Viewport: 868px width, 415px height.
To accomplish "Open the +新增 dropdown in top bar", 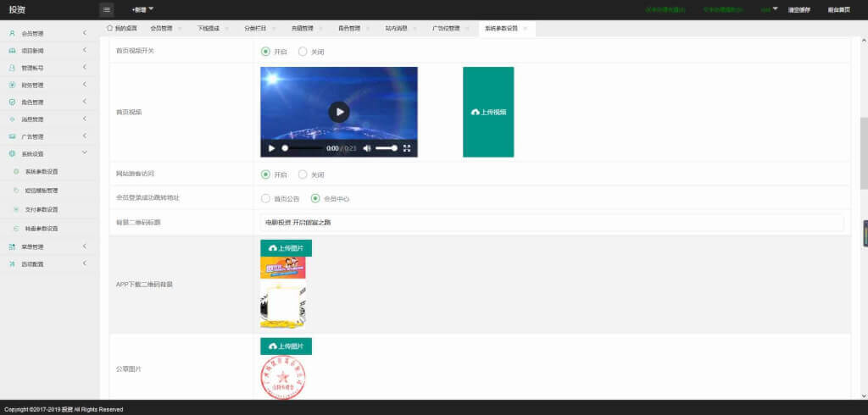I will (142, 9).
